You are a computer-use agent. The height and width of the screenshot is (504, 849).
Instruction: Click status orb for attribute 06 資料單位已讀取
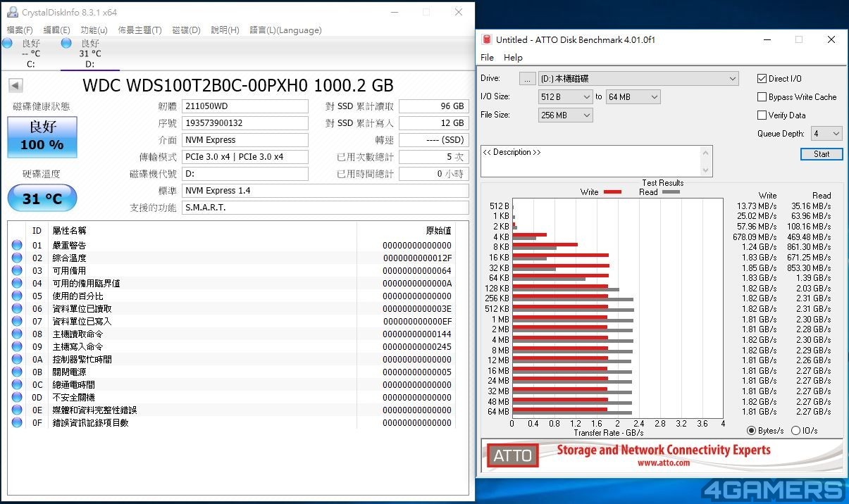tap(17, 308)
